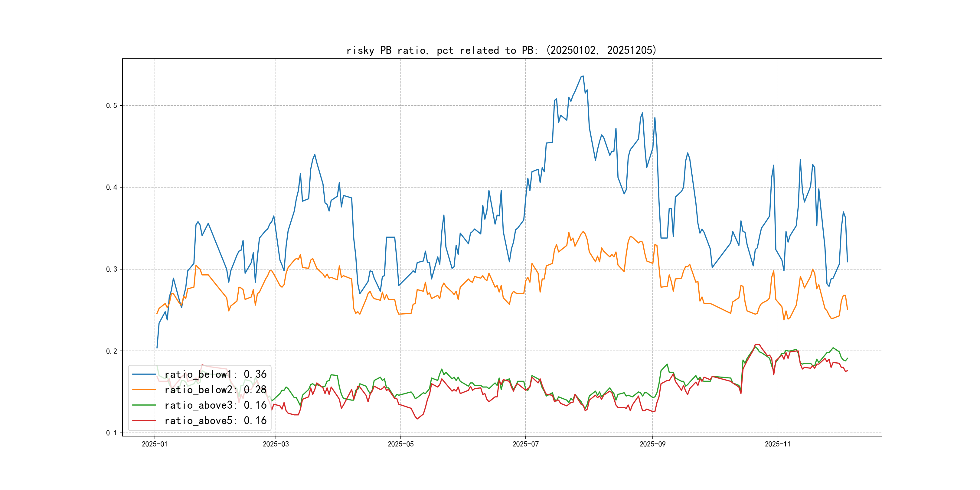Click the green ratio_above3 legend line swatch

tap(144, 405)
